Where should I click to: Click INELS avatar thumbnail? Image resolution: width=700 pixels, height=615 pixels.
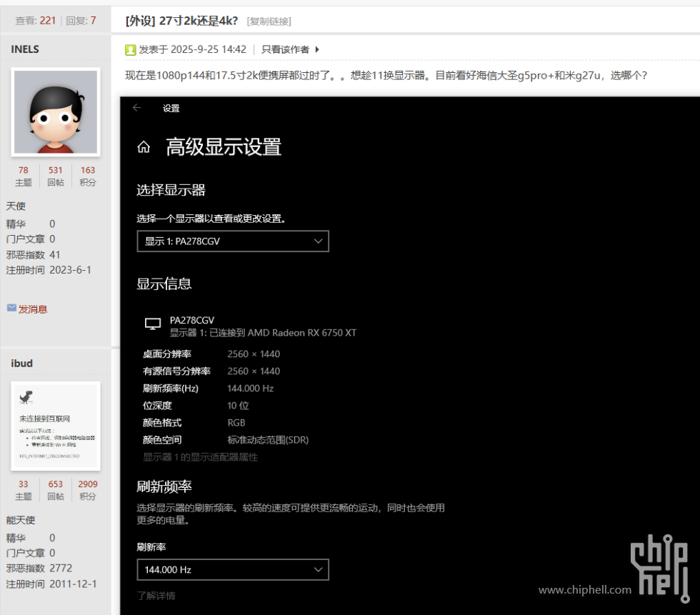(56, 111)
